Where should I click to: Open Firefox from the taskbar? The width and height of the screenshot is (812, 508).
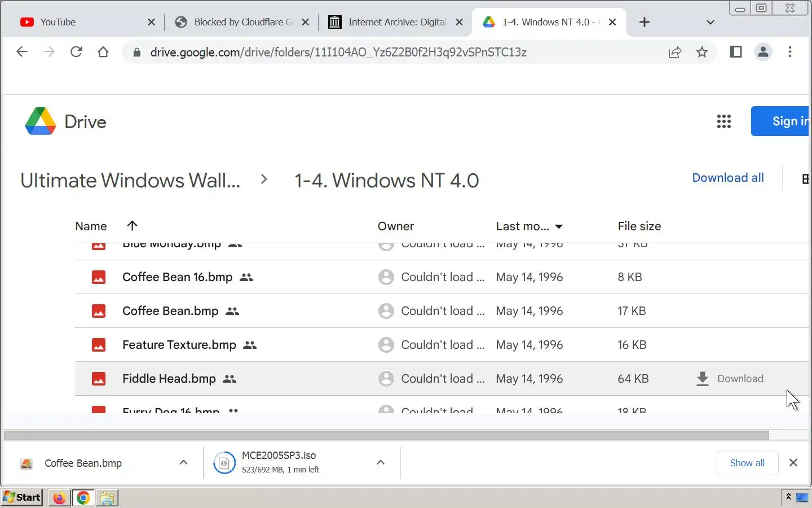pyautogui.click(x=59, y=497)
